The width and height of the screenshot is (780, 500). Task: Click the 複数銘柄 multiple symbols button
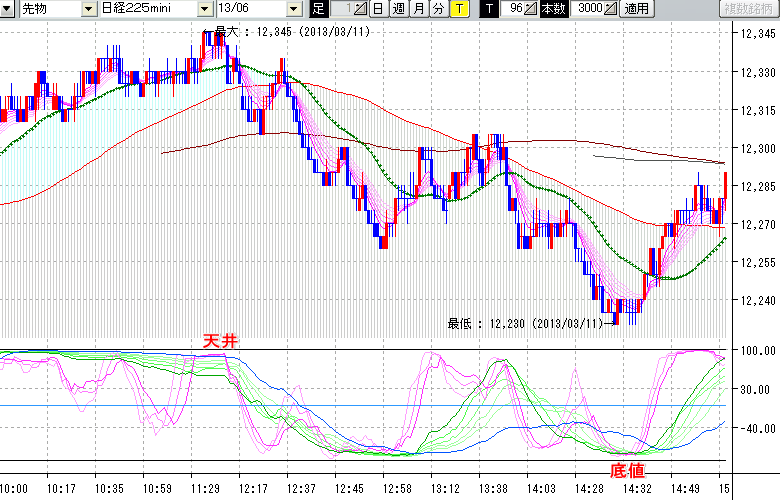click(750, 9)
